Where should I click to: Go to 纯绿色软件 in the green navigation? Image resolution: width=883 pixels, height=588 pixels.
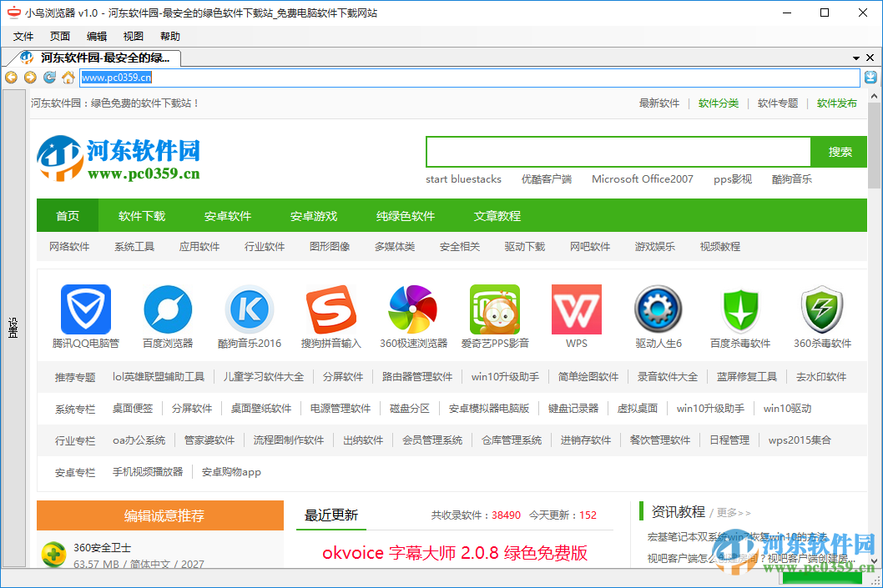pos(406,215)
